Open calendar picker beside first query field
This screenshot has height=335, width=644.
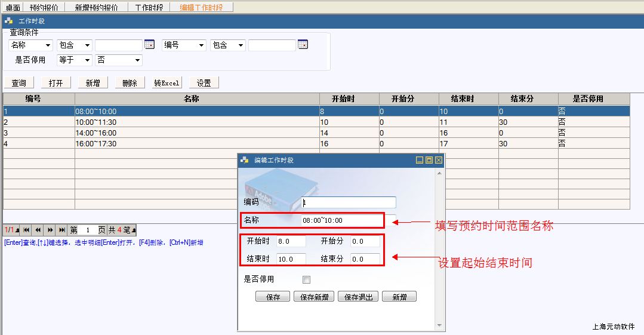pos(149,45)
